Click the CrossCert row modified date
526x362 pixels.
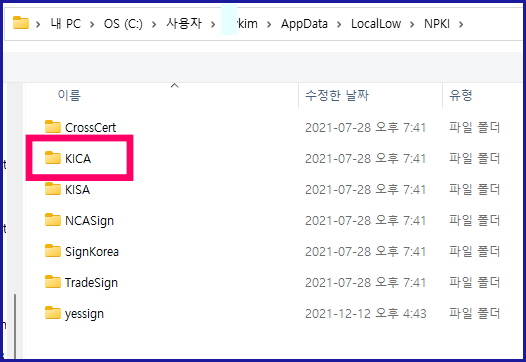(x=365, y=127)
